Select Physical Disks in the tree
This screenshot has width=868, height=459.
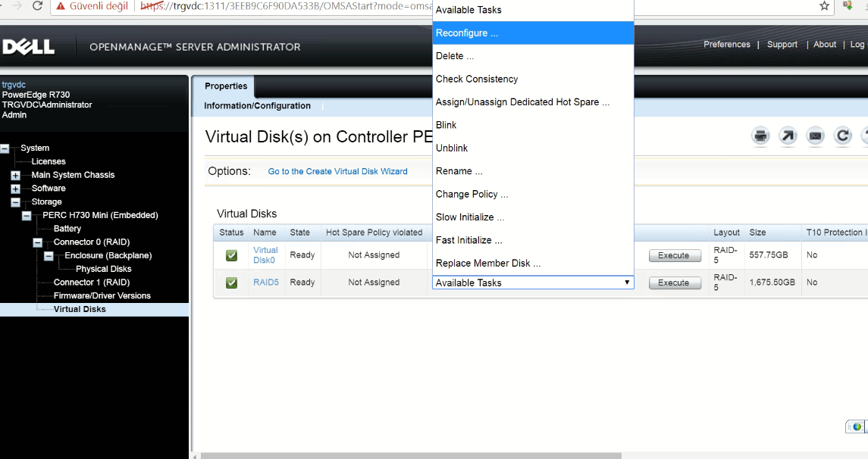point(103,269)
